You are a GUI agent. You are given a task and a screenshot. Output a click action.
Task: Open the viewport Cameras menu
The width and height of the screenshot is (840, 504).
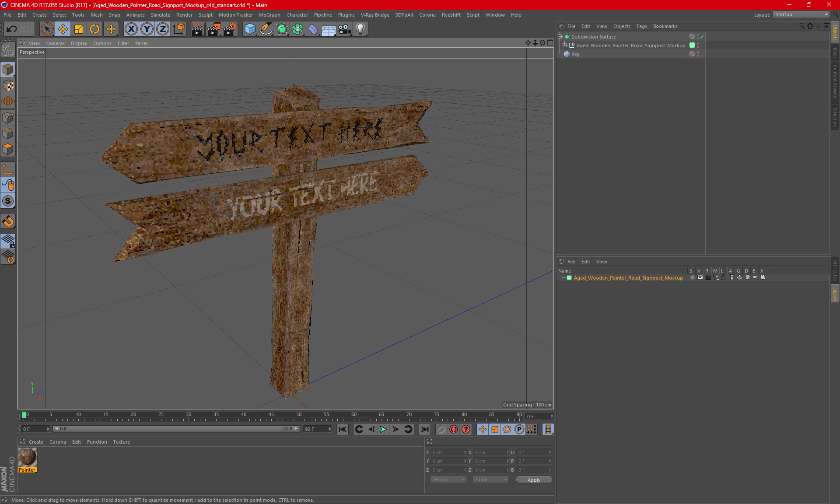click(55, 43)
